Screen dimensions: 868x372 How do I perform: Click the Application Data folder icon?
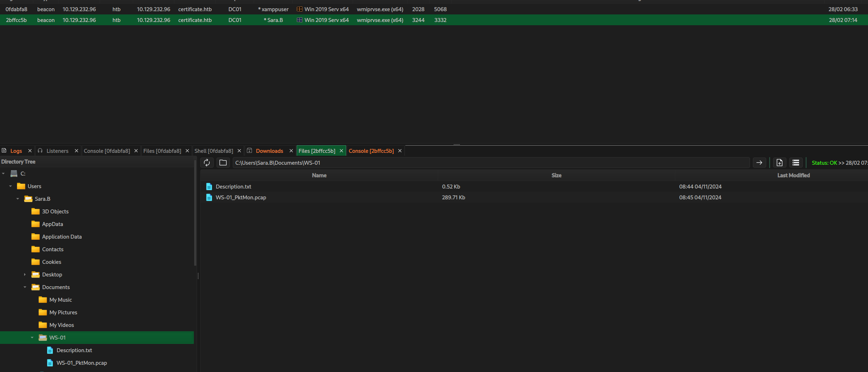(x=35, y=236)
